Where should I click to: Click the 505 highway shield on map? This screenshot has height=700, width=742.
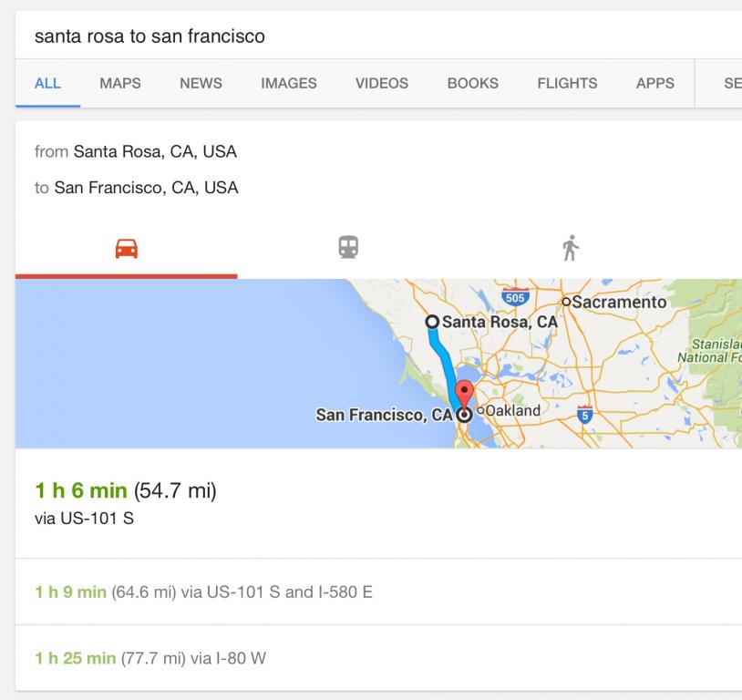pyautogui.click(x=515, y=296)
